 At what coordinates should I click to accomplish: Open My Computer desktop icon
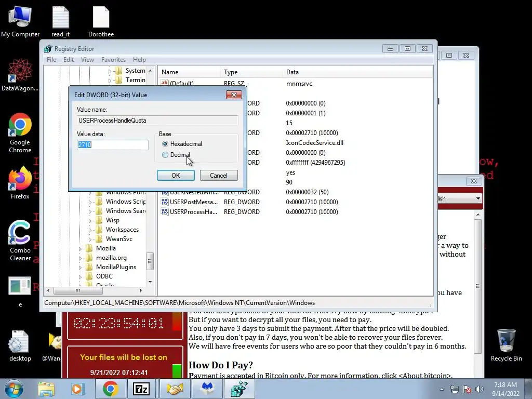pos(20,21)
